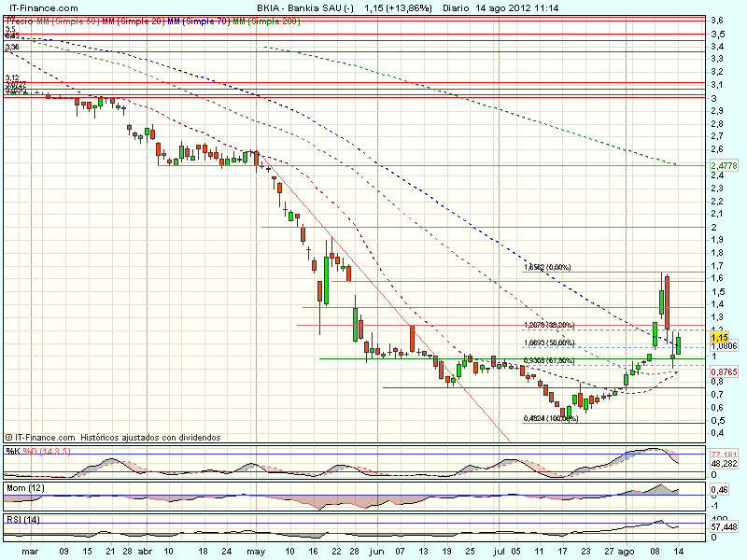Select the green 2,4778 moving average value tag
Image resolution: width=747 pixels, height=560 pixels.
pos(725,165)
